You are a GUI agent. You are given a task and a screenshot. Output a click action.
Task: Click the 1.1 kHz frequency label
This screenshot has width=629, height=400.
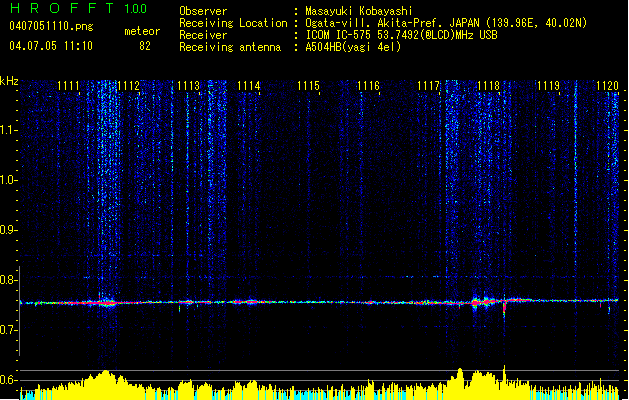point(8,130)
